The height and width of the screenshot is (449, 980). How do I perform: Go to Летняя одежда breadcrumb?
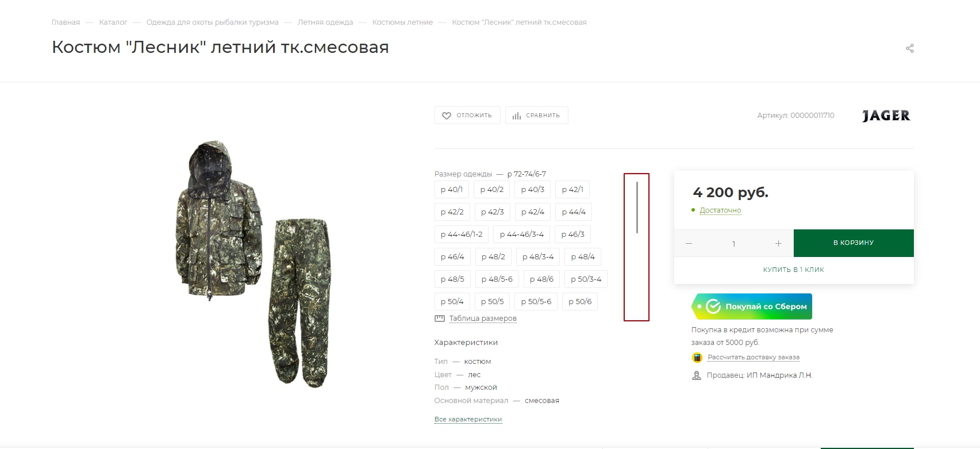[325, 22]
